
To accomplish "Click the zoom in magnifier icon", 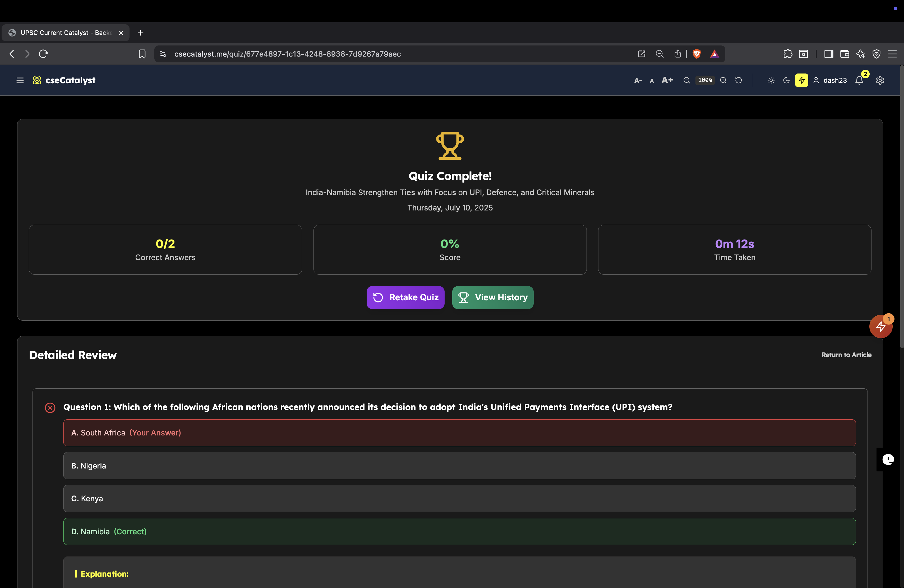I will 723,80.
